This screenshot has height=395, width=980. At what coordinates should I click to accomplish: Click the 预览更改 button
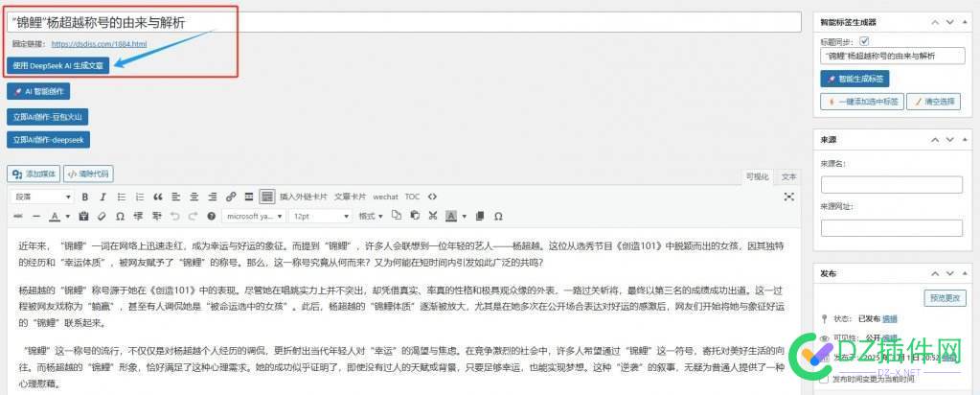944,298
